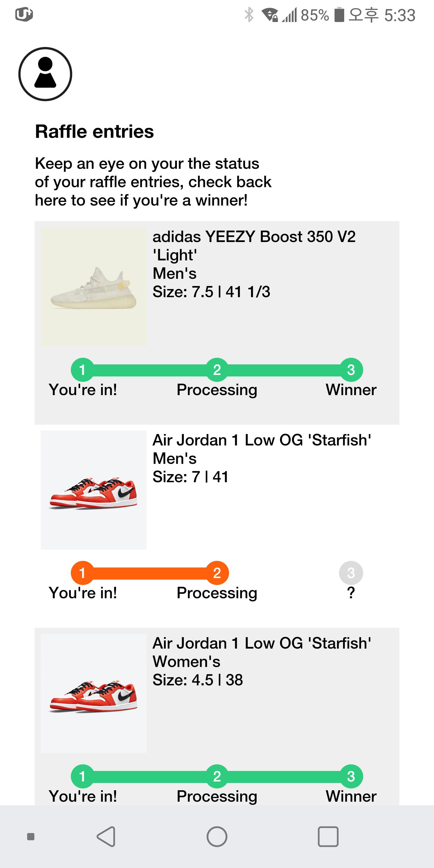Tap green step 3 Winner circle on YEEZY

point(351,370)
